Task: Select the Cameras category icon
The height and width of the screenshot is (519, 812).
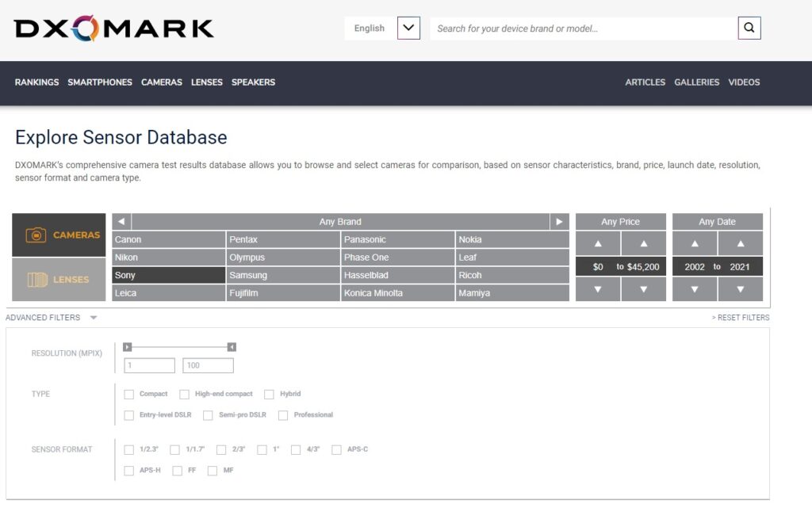Action: (x=36, y=235)
